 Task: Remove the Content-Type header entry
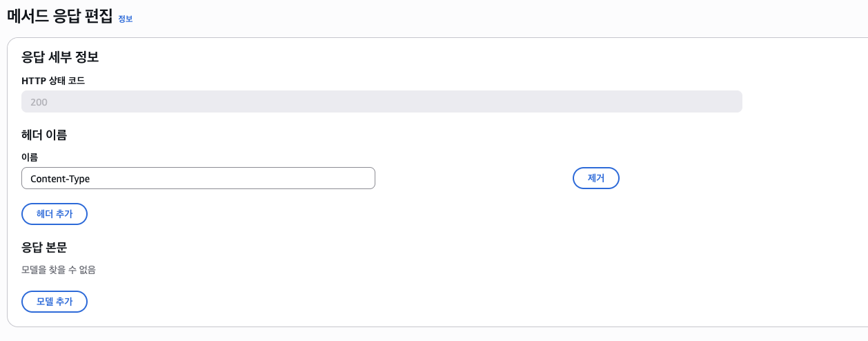596,178
